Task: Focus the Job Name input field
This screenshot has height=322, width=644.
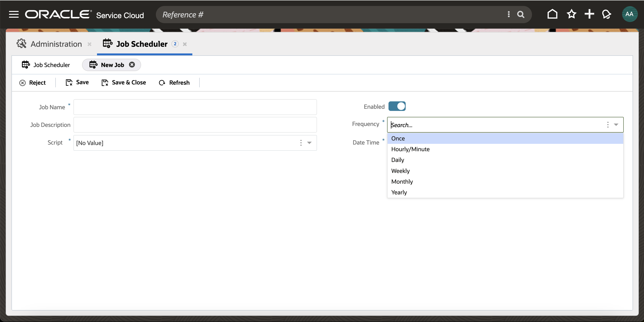Action: (x=195, y=107)
